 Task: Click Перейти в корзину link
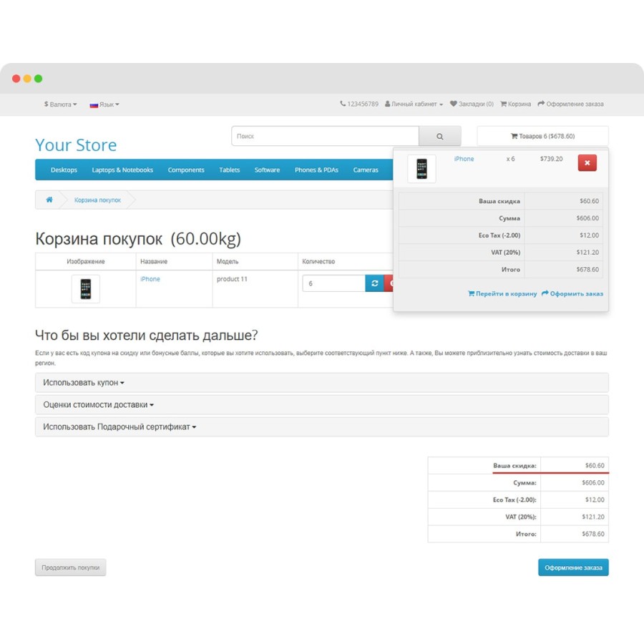(502, 293)
